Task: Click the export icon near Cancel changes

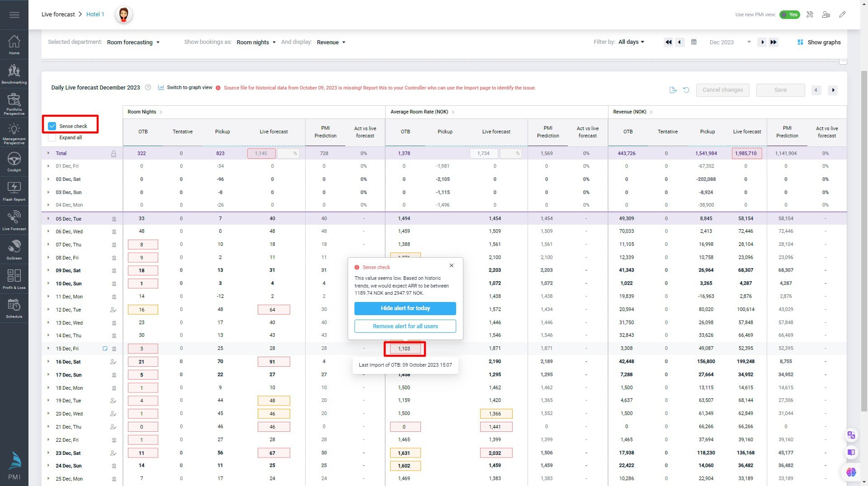Action: coord(672,90)
